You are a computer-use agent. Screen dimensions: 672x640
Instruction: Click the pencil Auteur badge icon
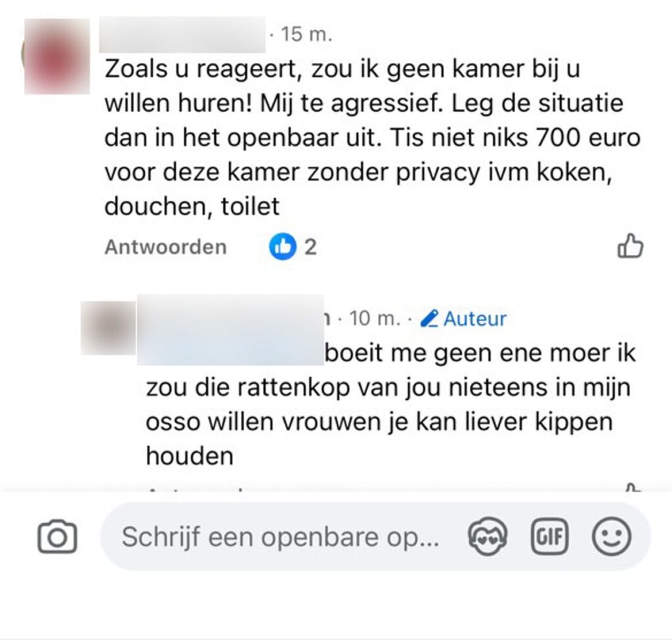(429, 318)
